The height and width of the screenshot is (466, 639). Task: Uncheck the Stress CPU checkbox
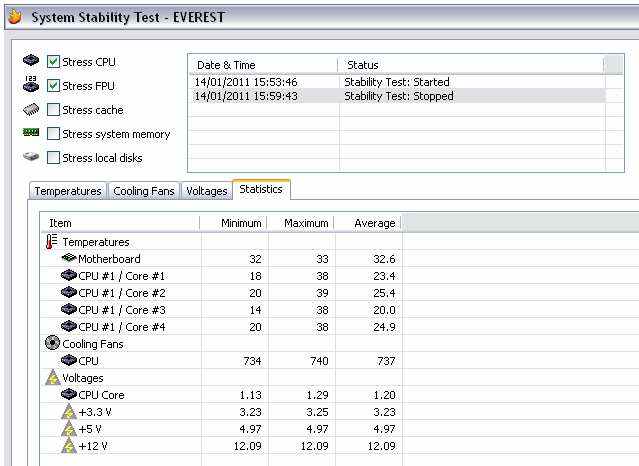pos(53,62)
